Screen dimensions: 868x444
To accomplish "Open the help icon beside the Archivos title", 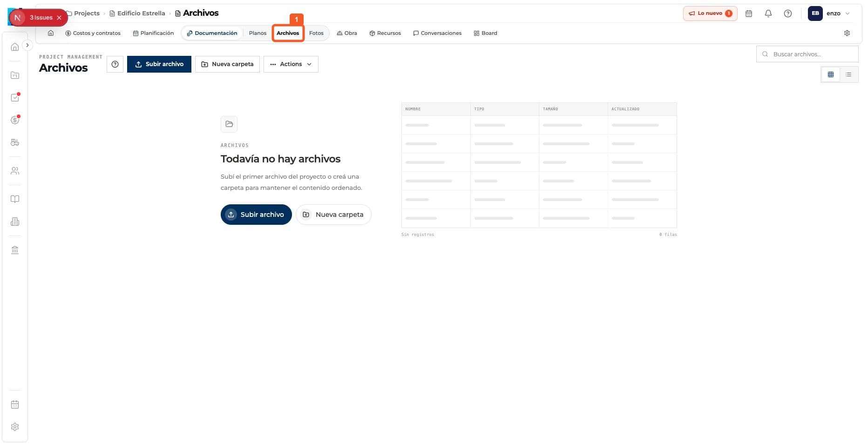I will tap(115, 64).
